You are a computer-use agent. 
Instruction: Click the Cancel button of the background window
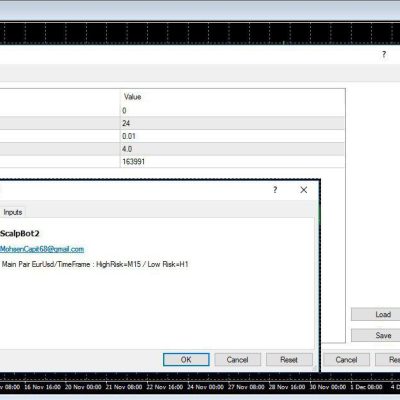[346, 360]
